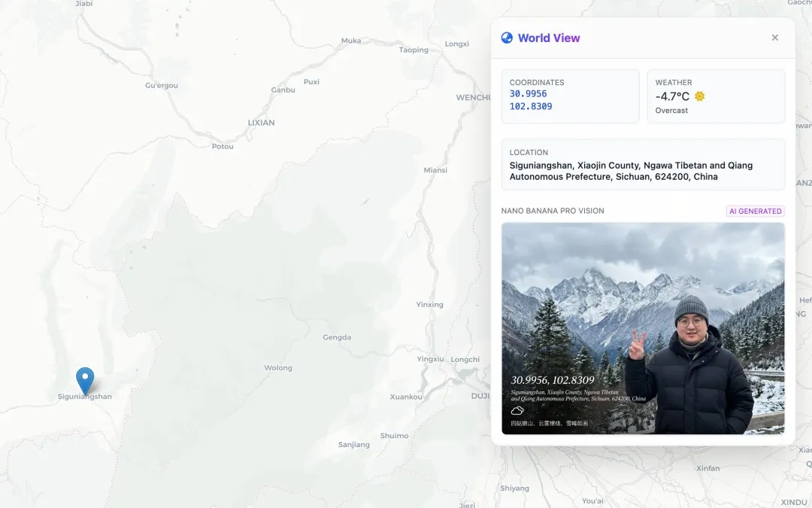Click the -4.7°C temperature reading
The width and height of the screenshot is (812, 508).
click(x=672, y=96)
